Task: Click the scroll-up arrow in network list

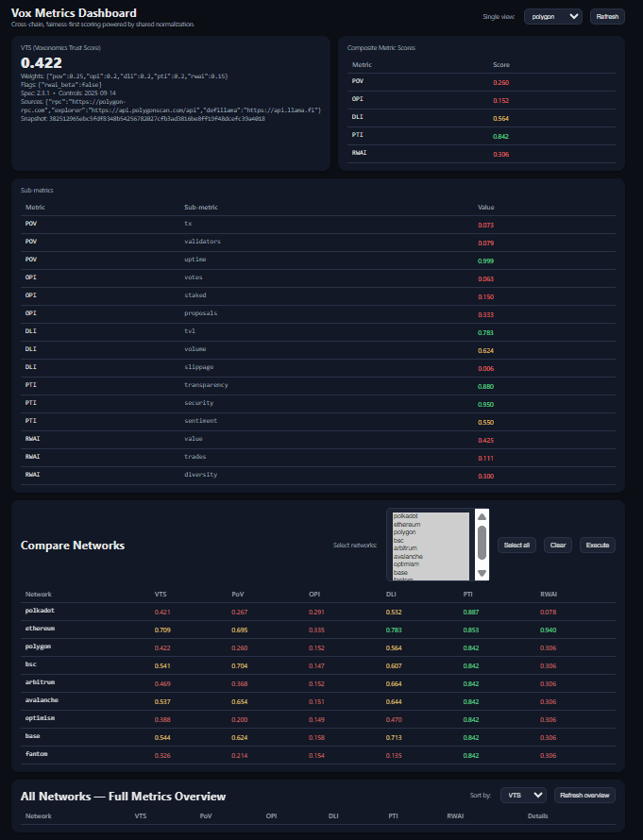Action: pyautogui.click(x=481, y=517)
